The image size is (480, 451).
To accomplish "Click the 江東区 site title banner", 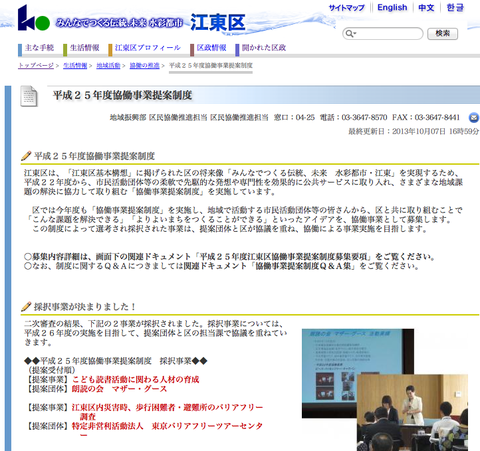I will click(x=217, y=23).
